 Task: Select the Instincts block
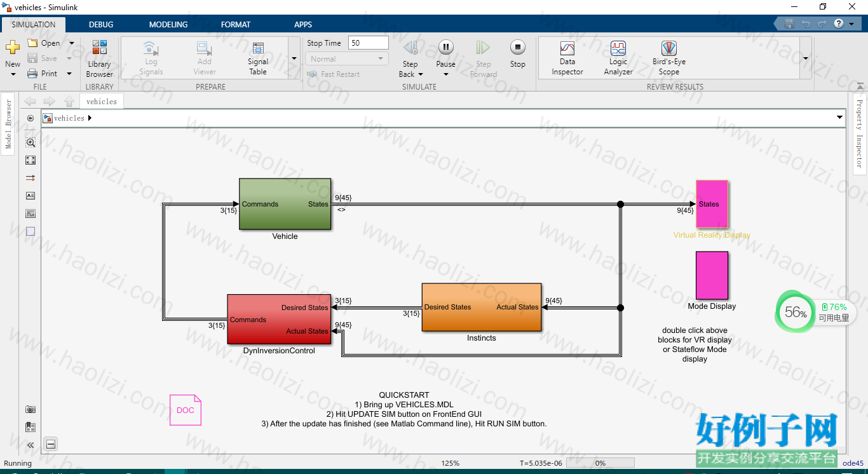(482, 307)
